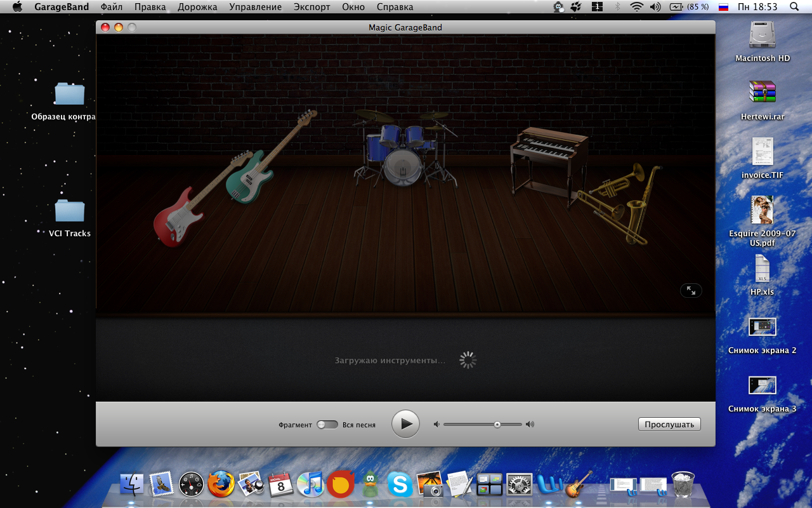The image size is (812, 508).
Task: Launch Skype from the Dock
Action: [400, 485]
